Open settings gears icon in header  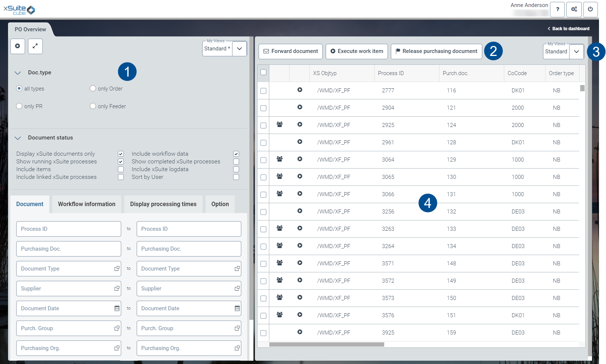click(574, 10)
